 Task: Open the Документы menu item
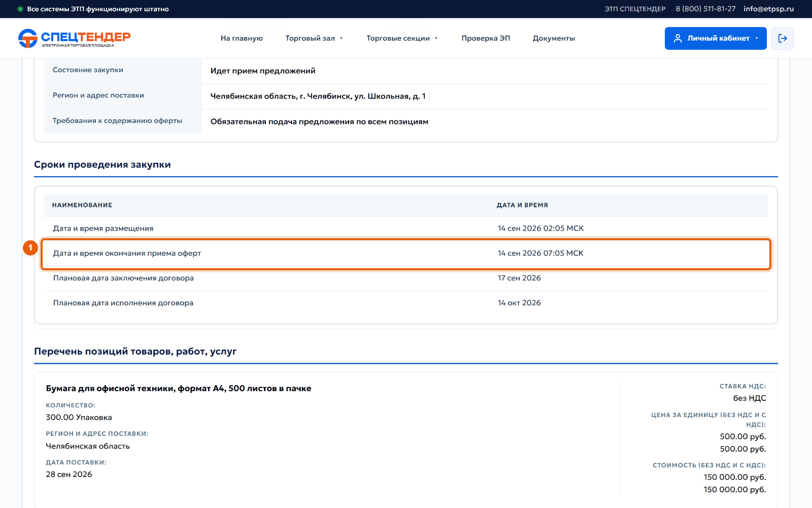click(554, 38)
